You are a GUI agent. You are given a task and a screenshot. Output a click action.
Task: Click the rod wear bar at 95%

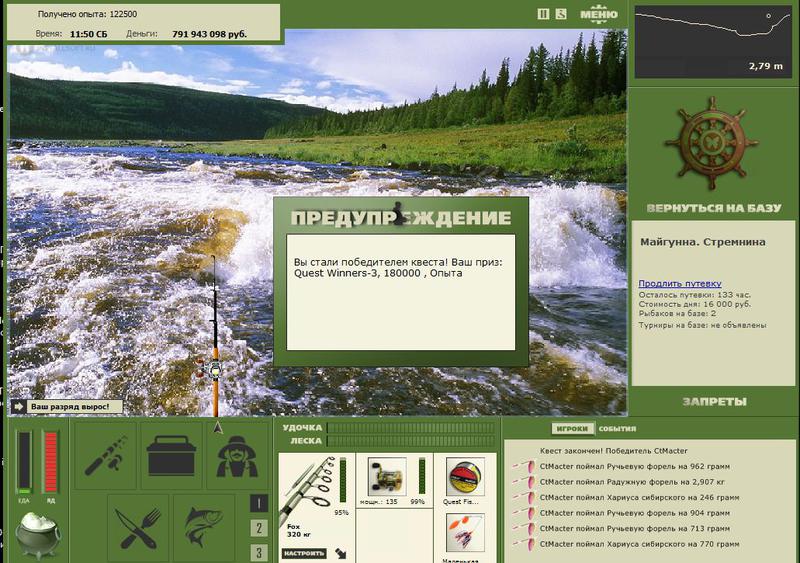click(343, 480)
